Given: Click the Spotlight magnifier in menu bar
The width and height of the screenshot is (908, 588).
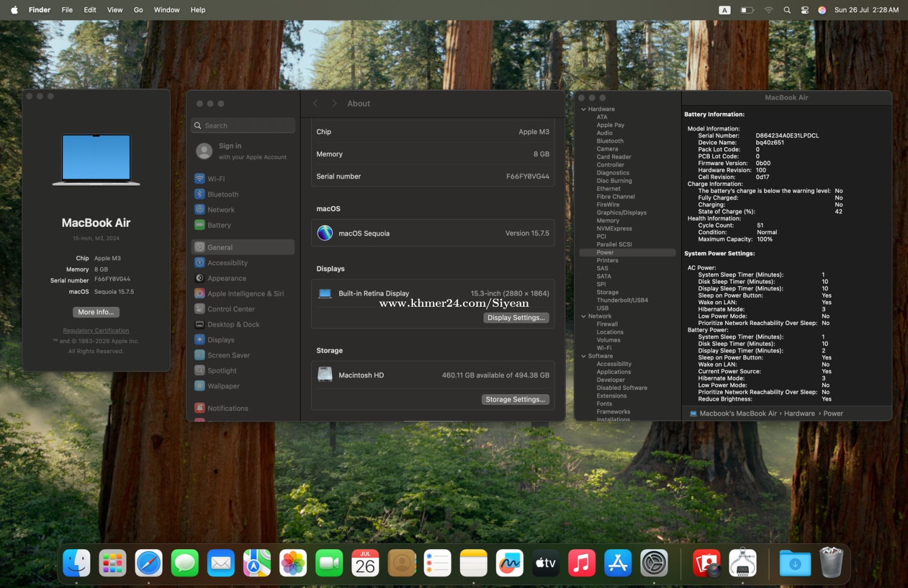Looking at the screenshot, I should point(787,10).
